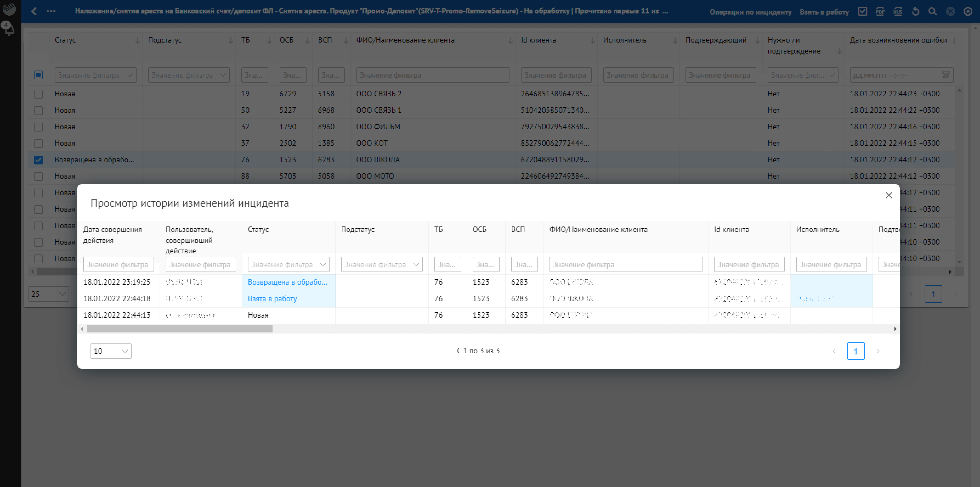Open page size dropdown showing 10
The height and width of the screenshot is (487, 980).
tap(111, 351)
